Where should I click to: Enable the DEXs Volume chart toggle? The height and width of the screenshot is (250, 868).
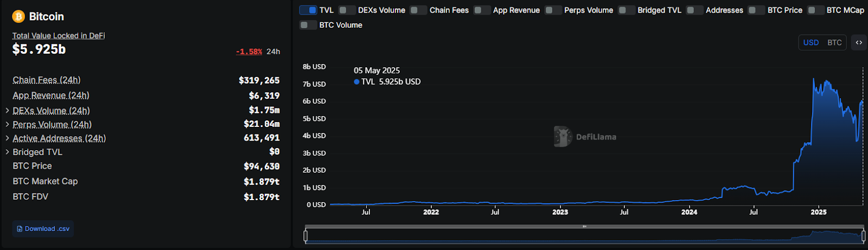347,10
